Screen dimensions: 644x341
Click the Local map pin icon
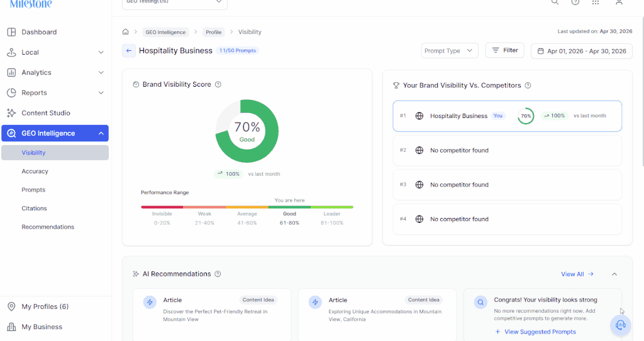[x=11, y=53]
